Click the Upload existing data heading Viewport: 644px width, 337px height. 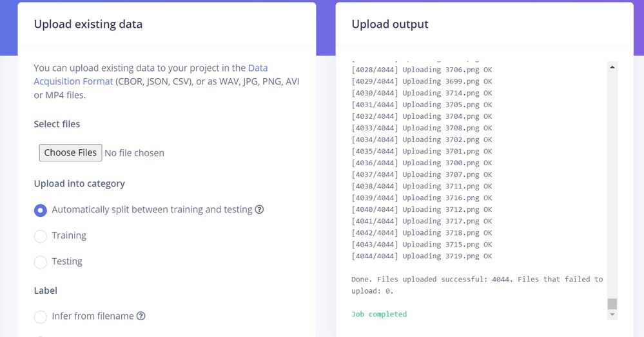(88, 25)
